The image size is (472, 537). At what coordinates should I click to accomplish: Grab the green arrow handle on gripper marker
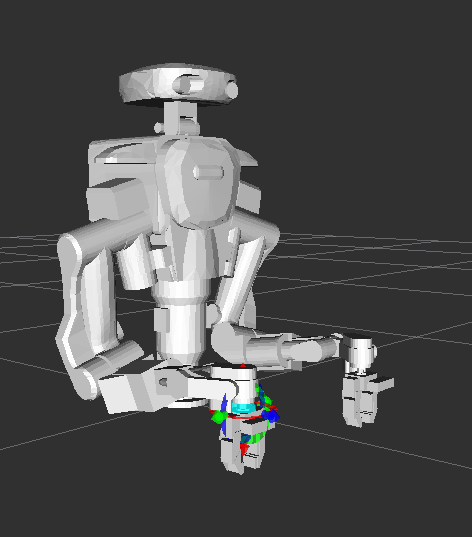coord(218,417)
